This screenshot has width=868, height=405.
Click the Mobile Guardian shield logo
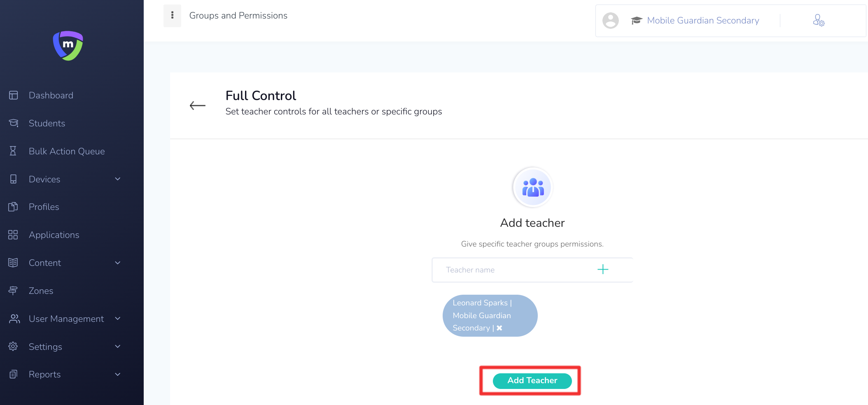[x=68, y=46]
